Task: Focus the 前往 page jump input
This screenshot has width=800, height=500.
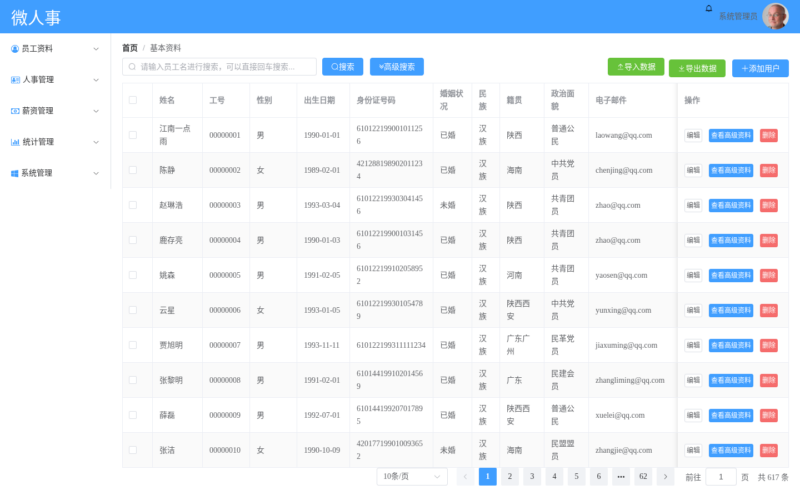Action: pos(721,477)
